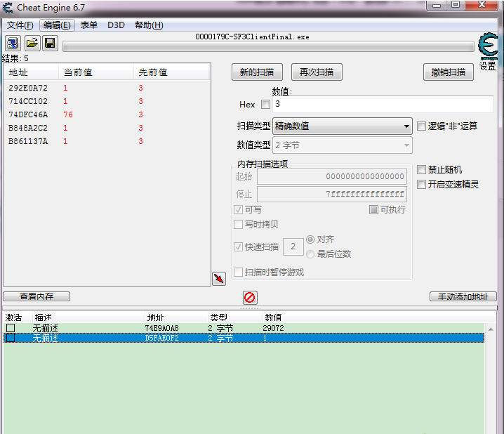Click the process name 0000179C-SF3ClientFinal.exe label

coord(252,37)
